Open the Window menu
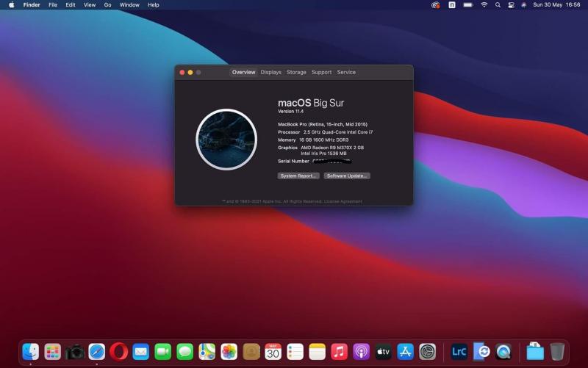Screen dimensions: 588x368 (129, 5)
